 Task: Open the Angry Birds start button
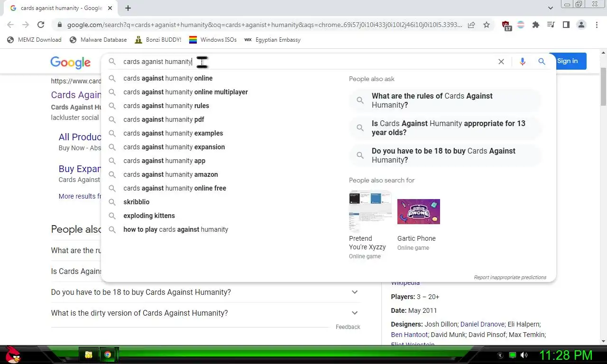[13, 355]
